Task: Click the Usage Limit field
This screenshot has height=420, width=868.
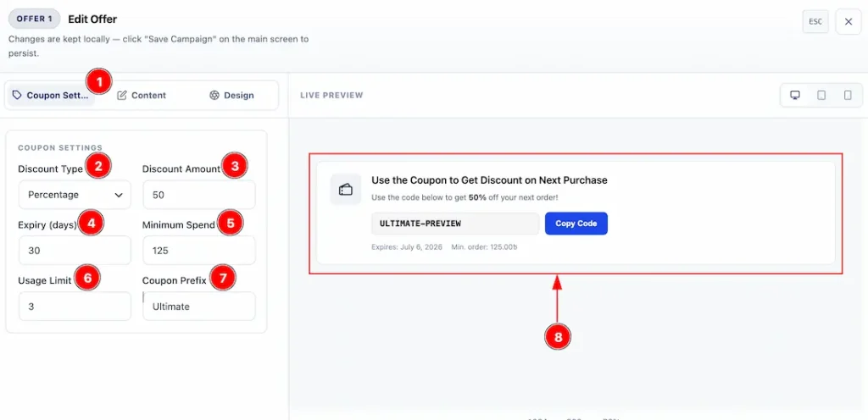Action: coord(75,307)
